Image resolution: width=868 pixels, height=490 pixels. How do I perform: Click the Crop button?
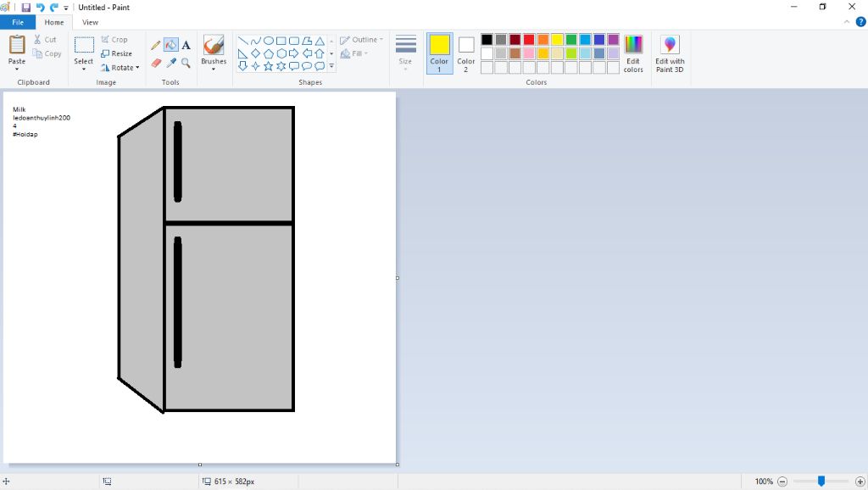pyautogui.click(x=114, y=39)
